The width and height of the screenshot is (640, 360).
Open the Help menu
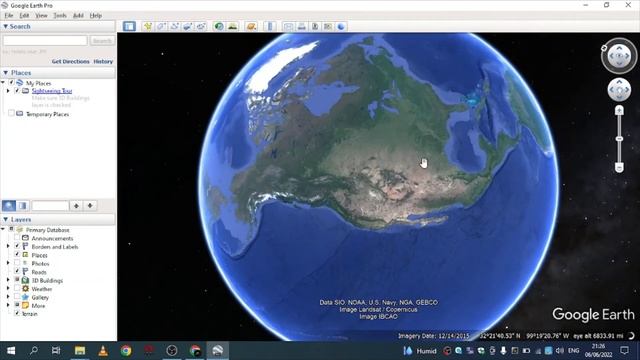(96, 16)
